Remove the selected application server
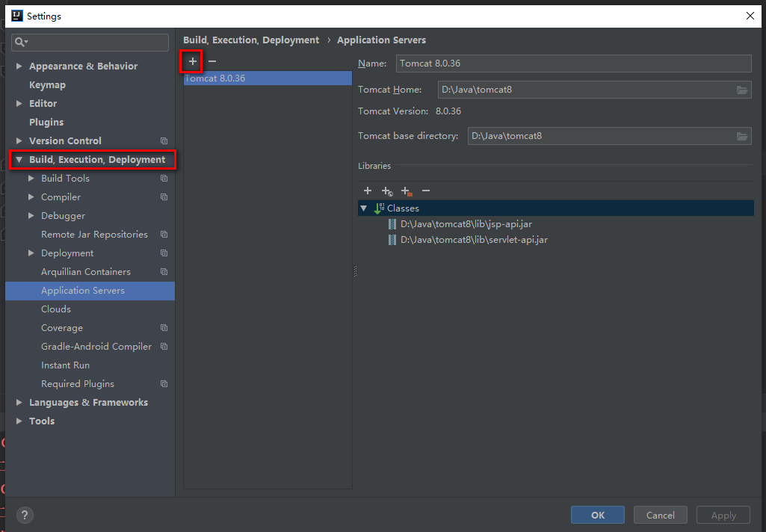The width and height of the screenshot is (766, 532). [x=212, y=61]
